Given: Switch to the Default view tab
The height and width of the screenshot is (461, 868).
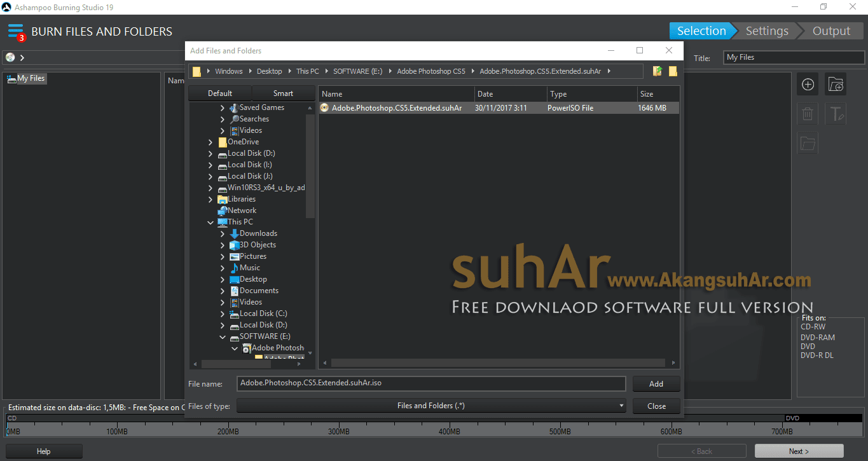Looking at the screenshot, I should point(220,93).
